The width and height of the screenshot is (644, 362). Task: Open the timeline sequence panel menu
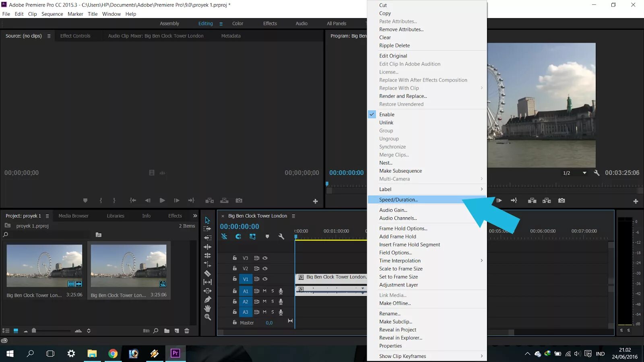(293, 216)
